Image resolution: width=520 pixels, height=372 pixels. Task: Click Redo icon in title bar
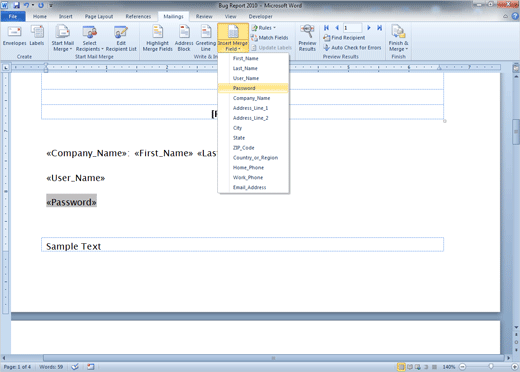[x=41, y=5]
